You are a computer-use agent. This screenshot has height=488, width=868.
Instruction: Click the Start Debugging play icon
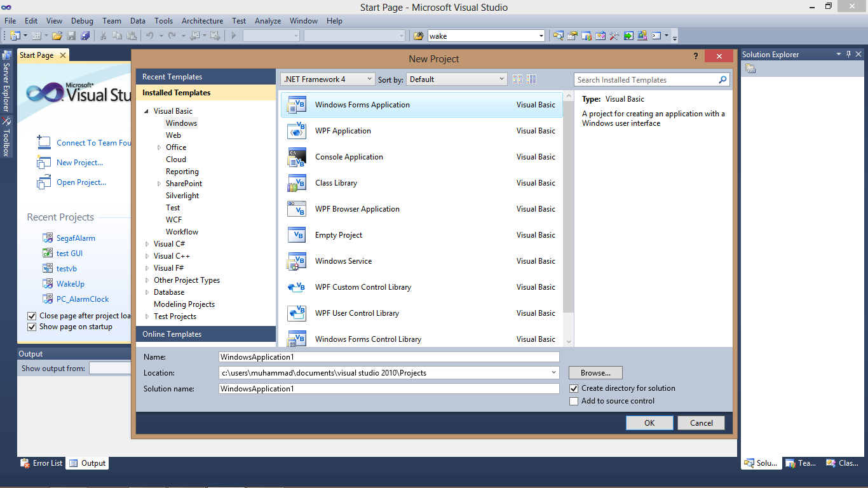tap(234, 36)
